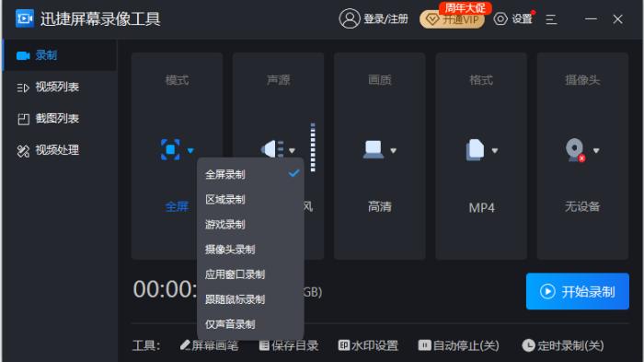
Task: Click the 全屏 mode label
Action: point(177,206)
